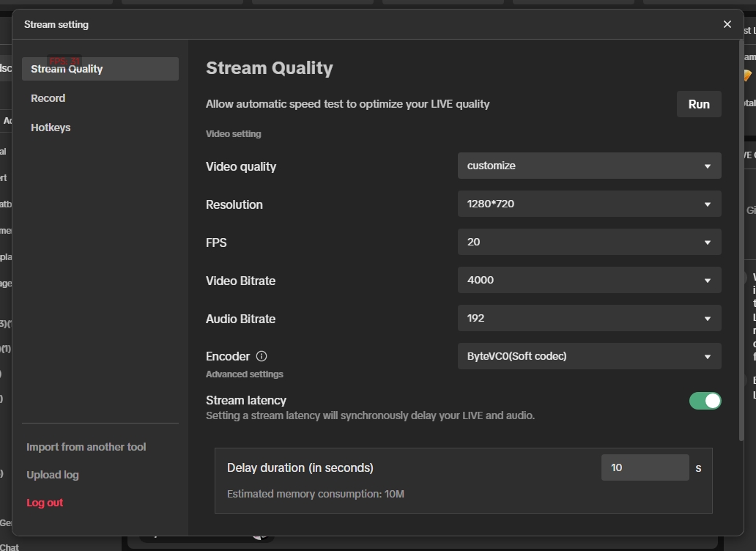Screen dimensions: 756x551
Task: Click the Upload log link
Action: (52, 474)
